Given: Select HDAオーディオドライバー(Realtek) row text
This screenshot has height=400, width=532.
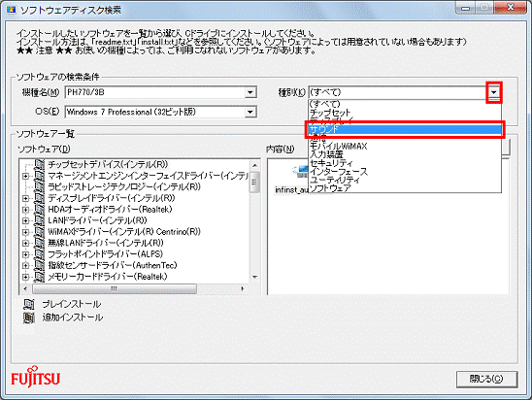Looking at the screenshot, I should [x=110, y=210].
